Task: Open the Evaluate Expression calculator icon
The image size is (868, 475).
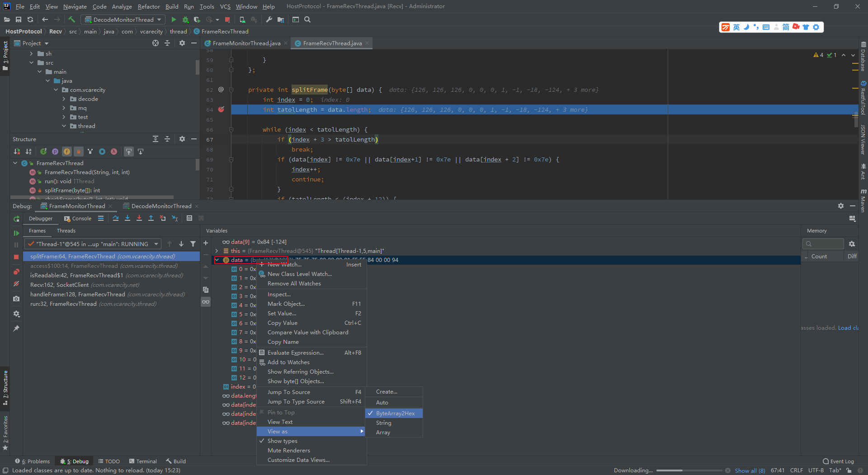Action: [189, 218]
